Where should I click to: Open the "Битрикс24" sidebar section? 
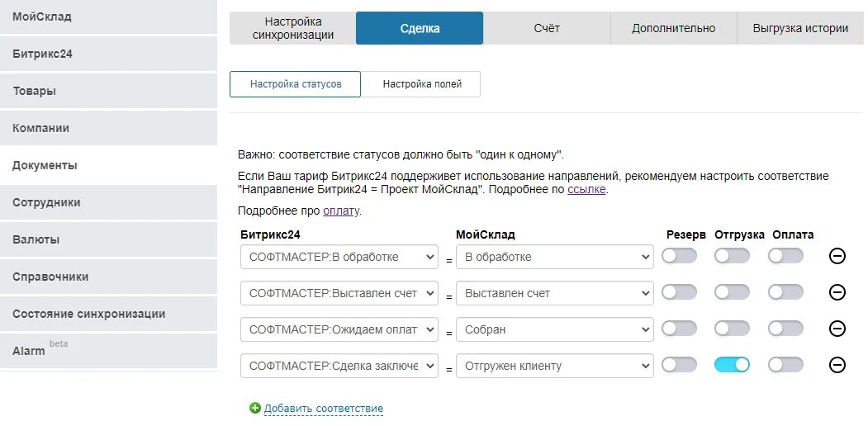click(108, 54)
